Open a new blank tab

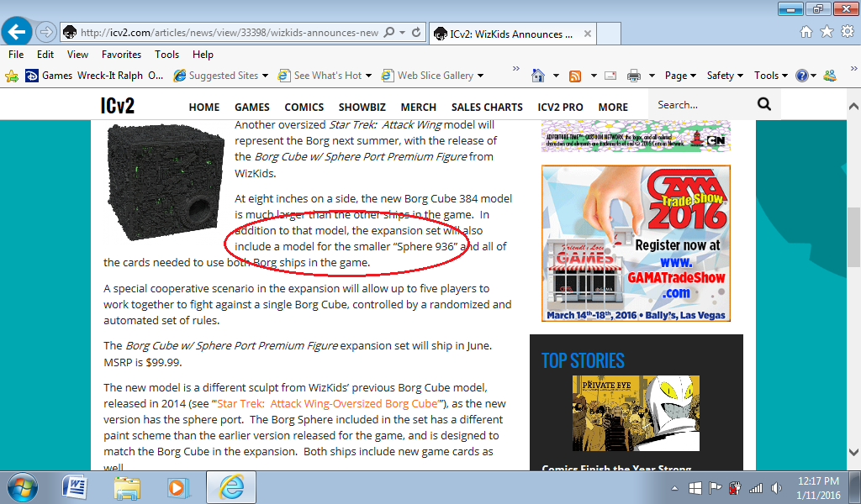click(x=609, y=34)
